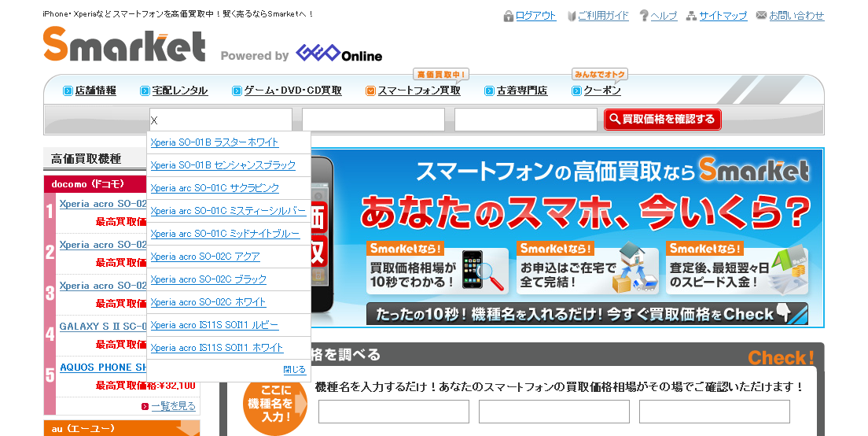The image size is (868, 436).
Task: Open the サイトマップ link
Action: pyautogui.click(x=723, y=16)
